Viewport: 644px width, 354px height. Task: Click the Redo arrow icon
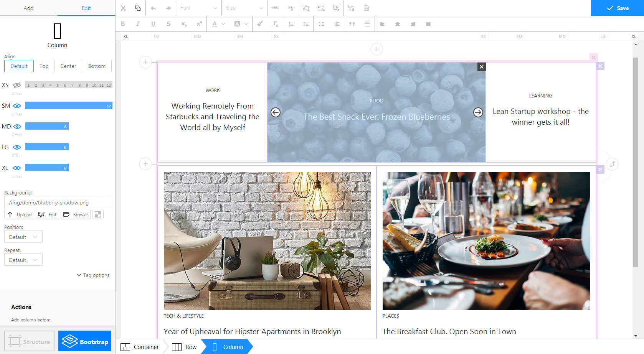point(168,8)
